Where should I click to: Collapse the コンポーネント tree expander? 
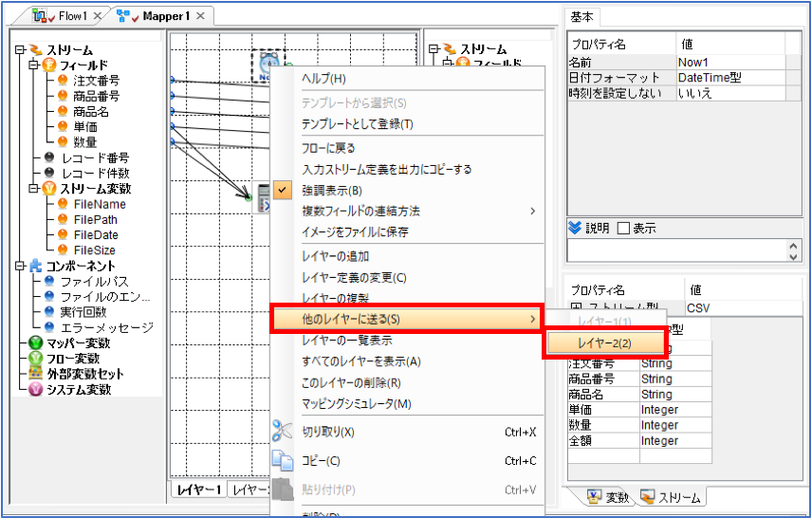[x=20, y=266]
